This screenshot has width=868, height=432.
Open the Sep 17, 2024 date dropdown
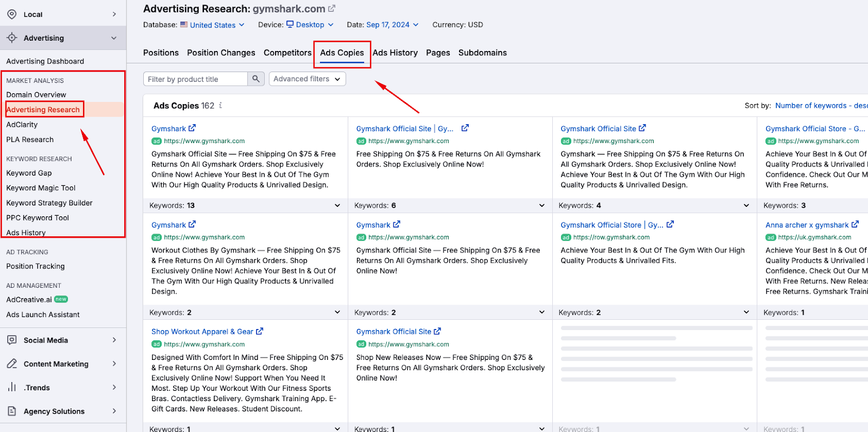point(392,25)
